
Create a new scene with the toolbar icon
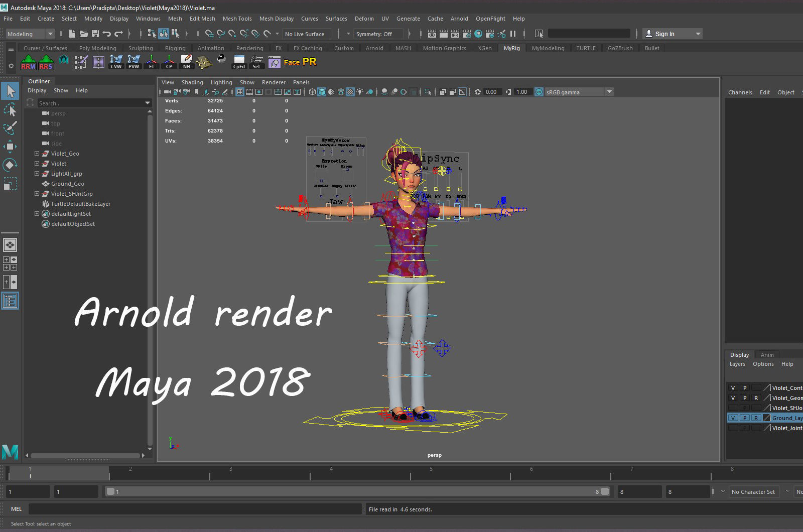coord(72,34)
